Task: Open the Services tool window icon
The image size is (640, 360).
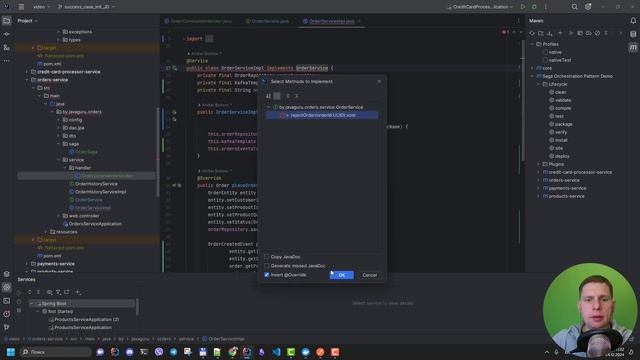Action: pyautogui.click(x=7, y=287)
